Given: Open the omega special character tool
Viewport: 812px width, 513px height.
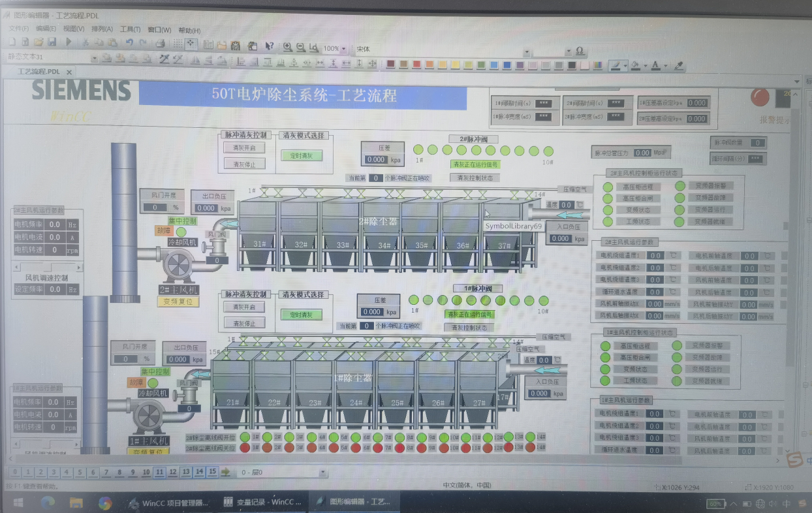Looking at the screenshot, I should tap(579, 51).
